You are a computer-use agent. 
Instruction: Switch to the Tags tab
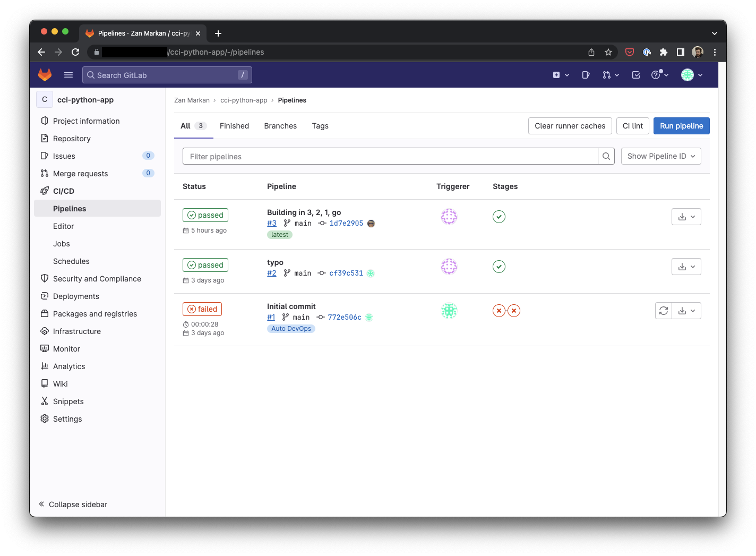(x=320, y=126)
